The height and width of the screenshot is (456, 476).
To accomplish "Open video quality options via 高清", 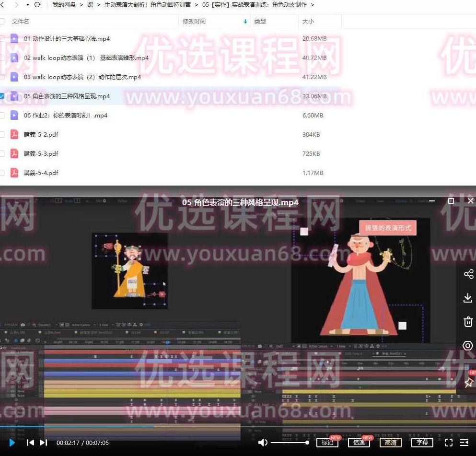I will coord(390,443).
